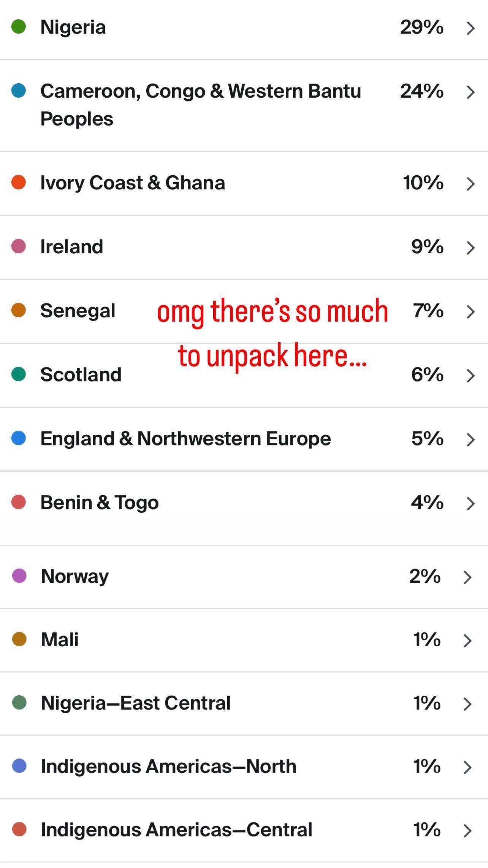Open the Senegal region entry

(x=78, y=311)
